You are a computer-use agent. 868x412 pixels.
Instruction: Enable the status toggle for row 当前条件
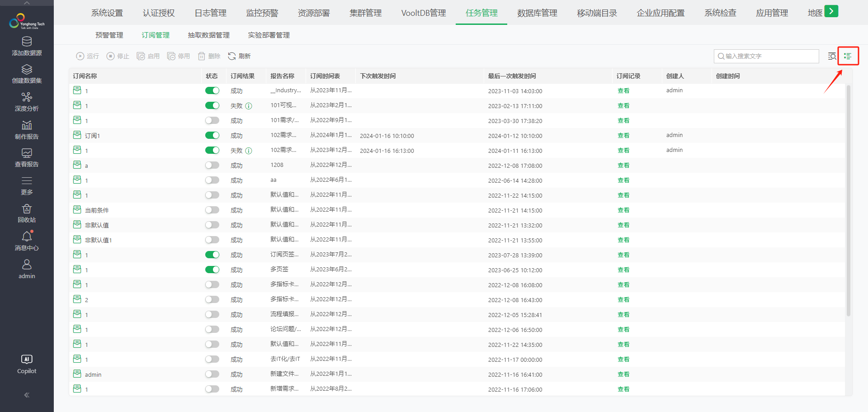[212, 209]
